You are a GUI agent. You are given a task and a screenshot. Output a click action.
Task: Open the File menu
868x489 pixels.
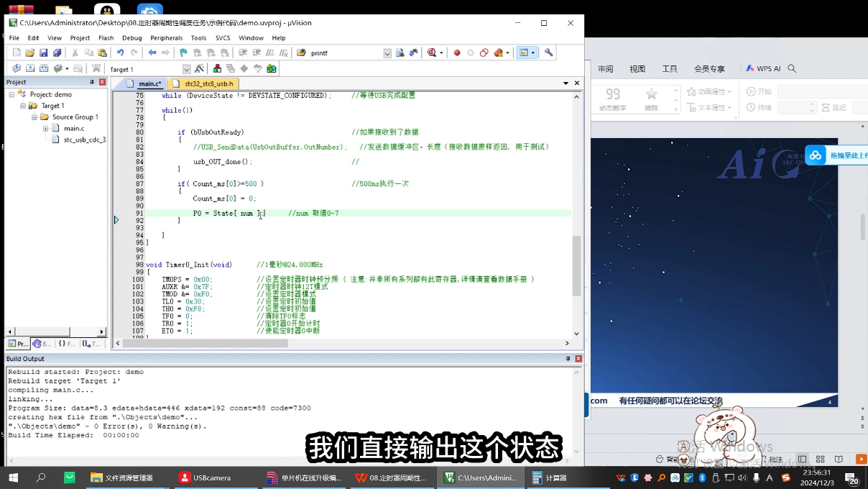click(14, 37)
